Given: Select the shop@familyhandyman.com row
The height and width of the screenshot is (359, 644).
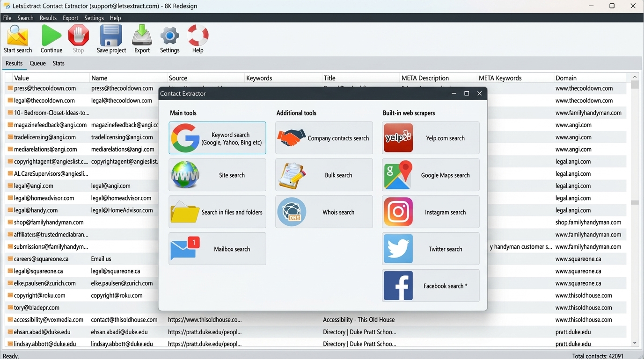Looking at the screenshot, I should [49, 222].
